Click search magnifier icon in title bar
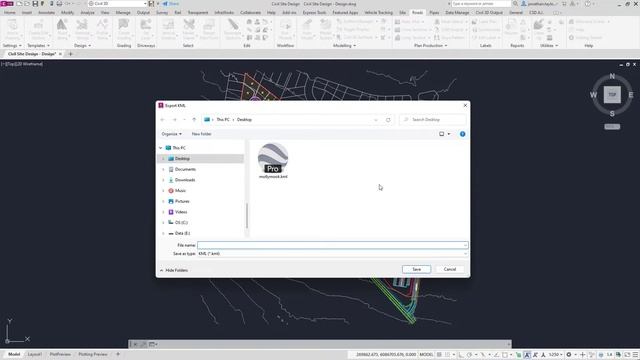The width and height of the screenshot is (640, 360). point(515,4)
